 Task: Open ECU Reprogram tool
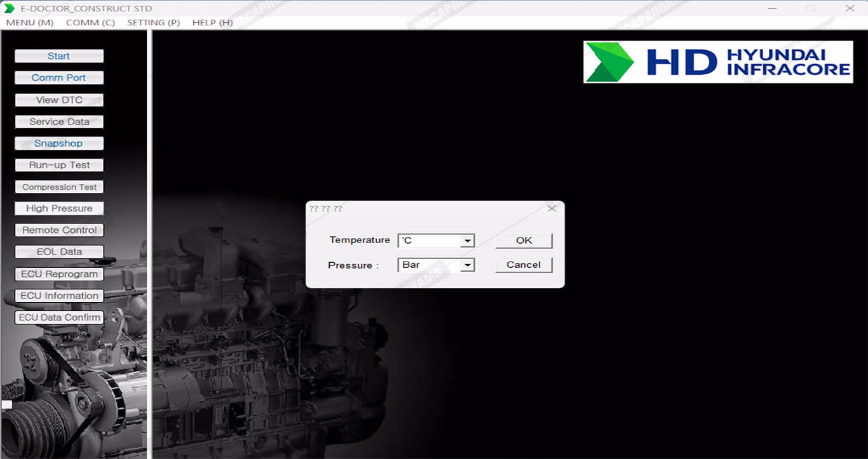[x=58, y=274]
